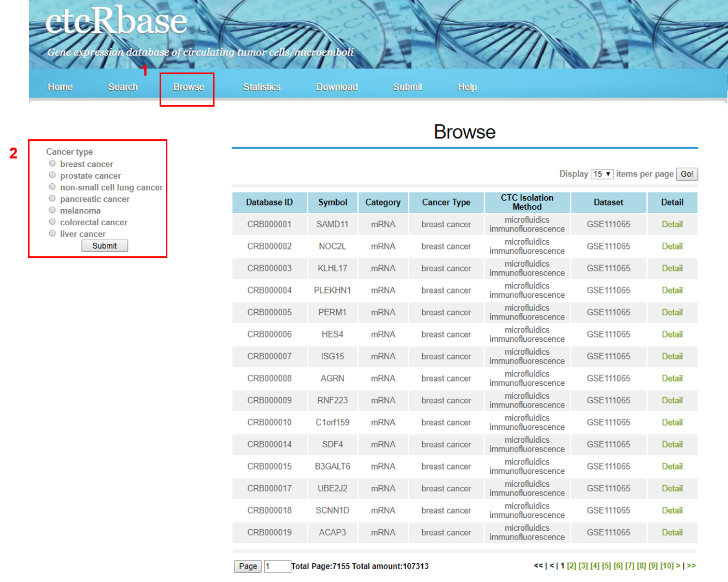Go to last page using >> link
Viewport: 728px width, 582px height.
point(691,566)
